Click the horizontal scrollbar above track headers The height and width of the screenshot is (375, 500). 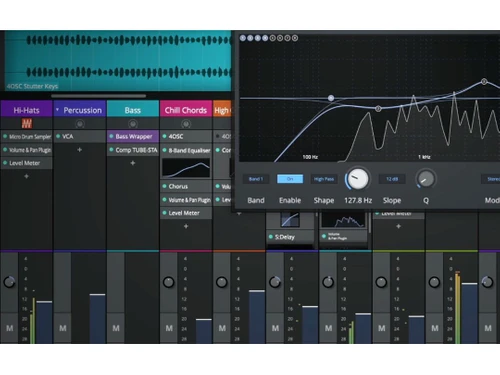coord(98,96)
